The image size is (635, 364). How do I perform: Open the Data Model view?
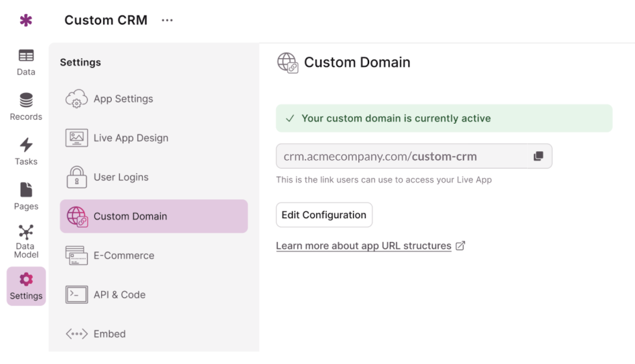26,241
